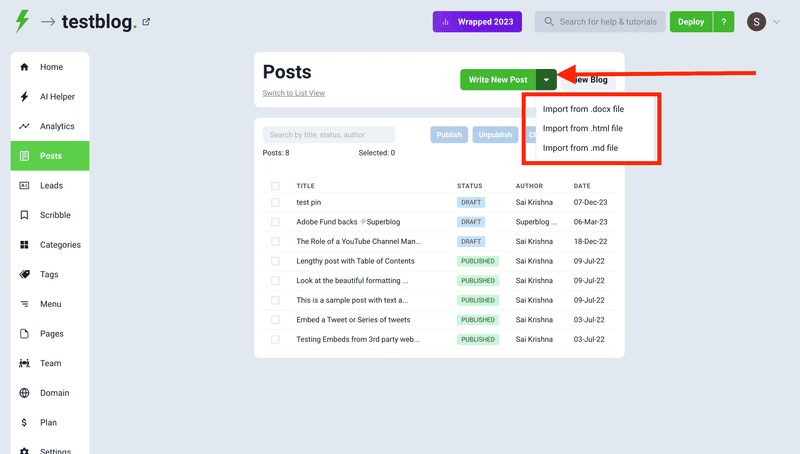Image resolution: width=800 pixels, height=454 pixels.
Task: Click the help question mark button
Action: tap(723, 22)
